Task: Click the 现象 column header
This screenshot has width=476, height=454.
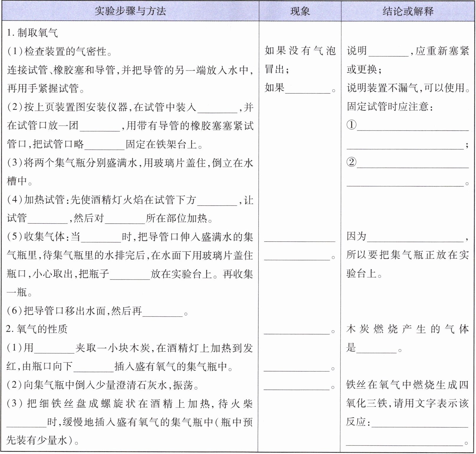Action: point(300,11)
